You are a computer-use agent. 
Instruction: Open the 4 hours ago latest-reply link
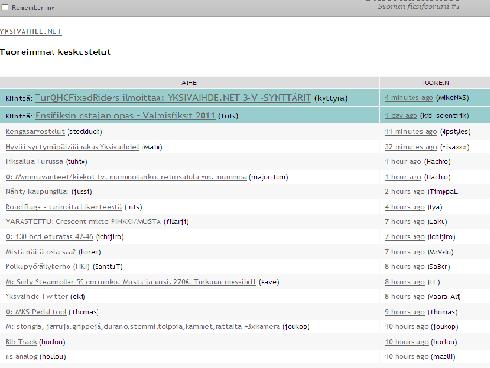tap(405, 207)
